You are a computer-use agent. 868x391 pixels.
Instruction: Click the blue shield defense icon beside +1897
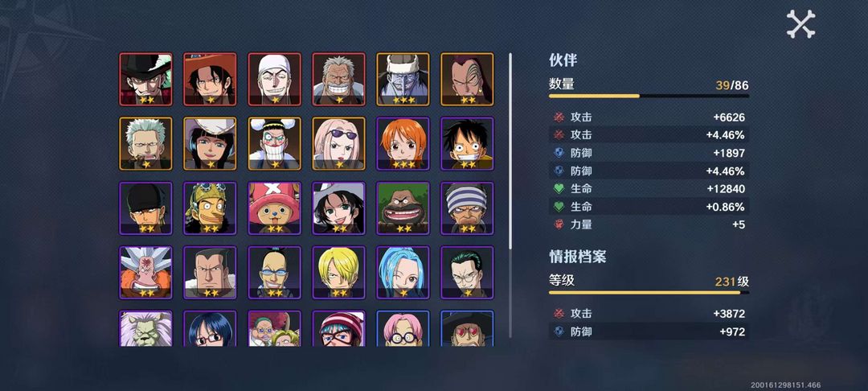pos(559,153)
